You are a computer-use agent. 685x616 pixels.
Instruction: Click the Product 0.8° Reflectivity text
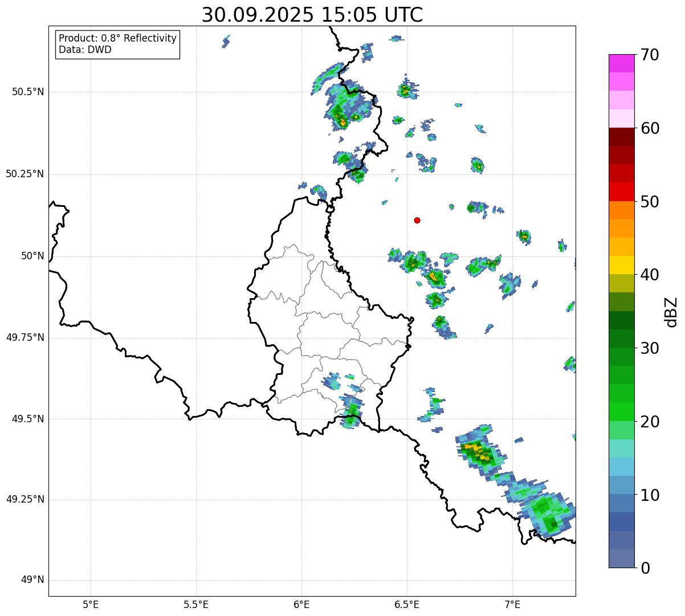click(117, 38)
